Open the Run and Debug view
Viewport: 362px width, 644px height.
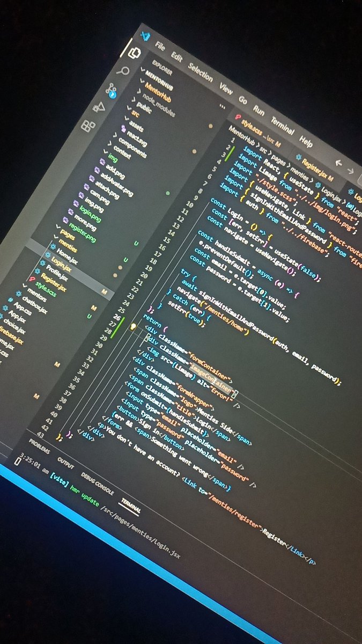(99, 108)
